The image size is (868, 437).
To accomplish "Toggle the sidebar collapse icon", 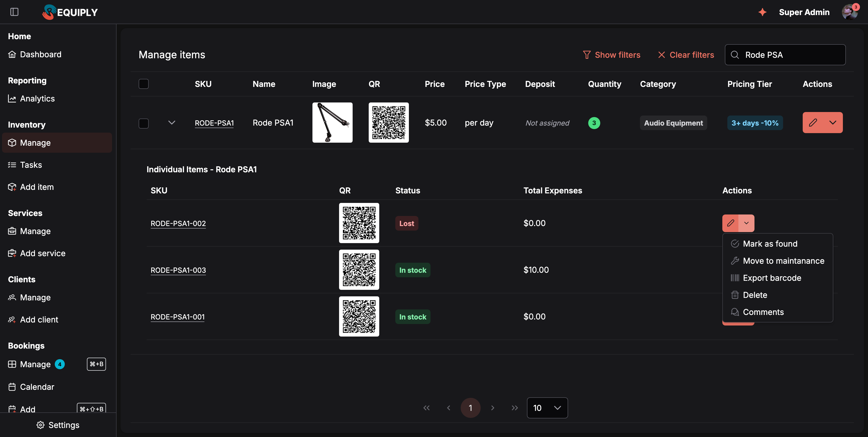I will (x=14, y=12).
